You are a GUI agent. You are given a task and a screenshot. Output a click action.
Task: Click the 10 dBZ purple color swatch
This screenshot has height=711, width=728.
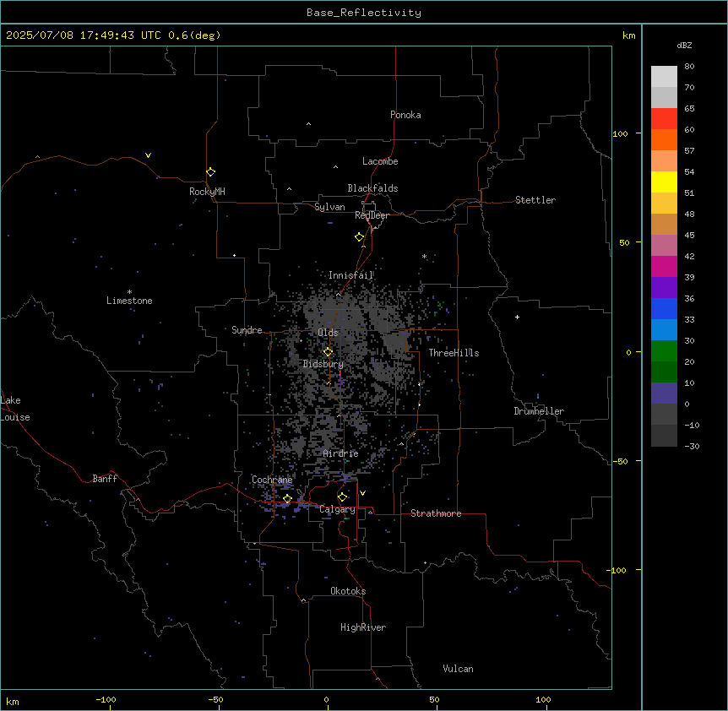pyautogui.click(x=664, y=393)
